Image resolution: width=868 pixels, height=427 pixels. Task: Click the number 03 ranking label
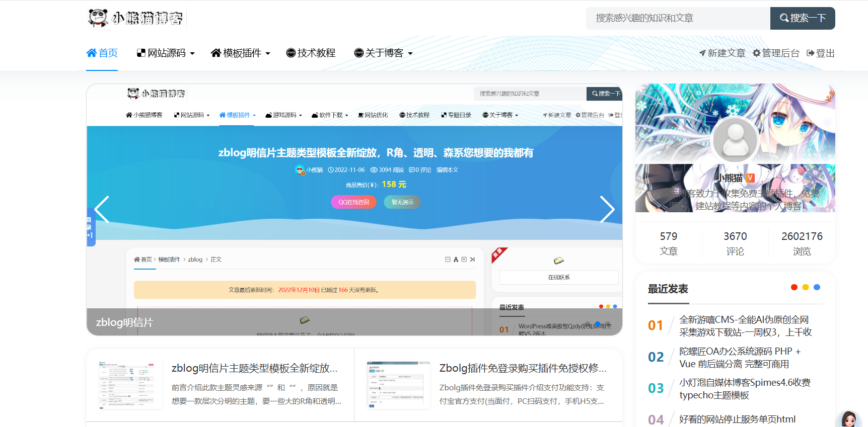656,388
